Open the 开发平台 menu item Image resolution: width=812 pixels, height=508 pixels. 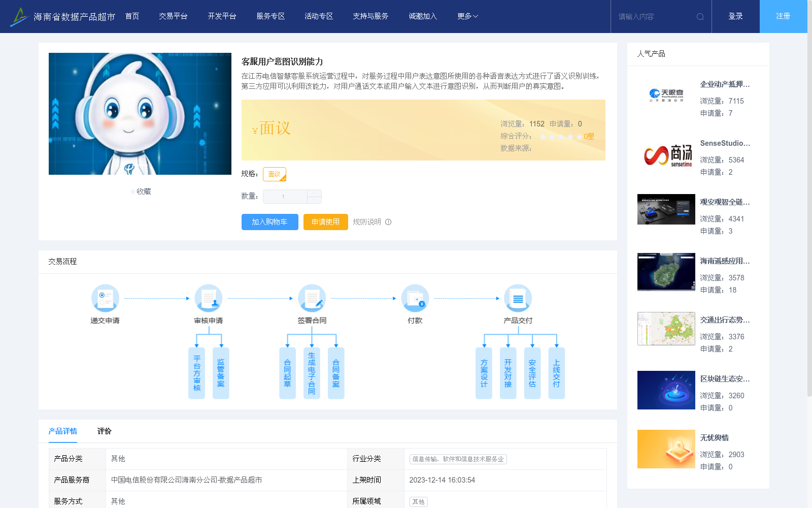pos(222,16)
